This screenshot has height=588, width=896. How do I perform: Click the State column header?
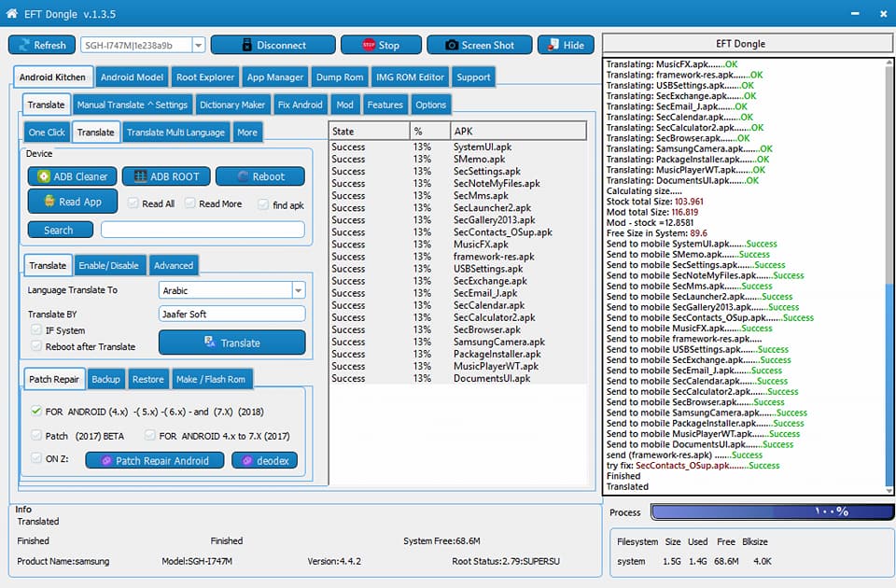click(370, 131)
